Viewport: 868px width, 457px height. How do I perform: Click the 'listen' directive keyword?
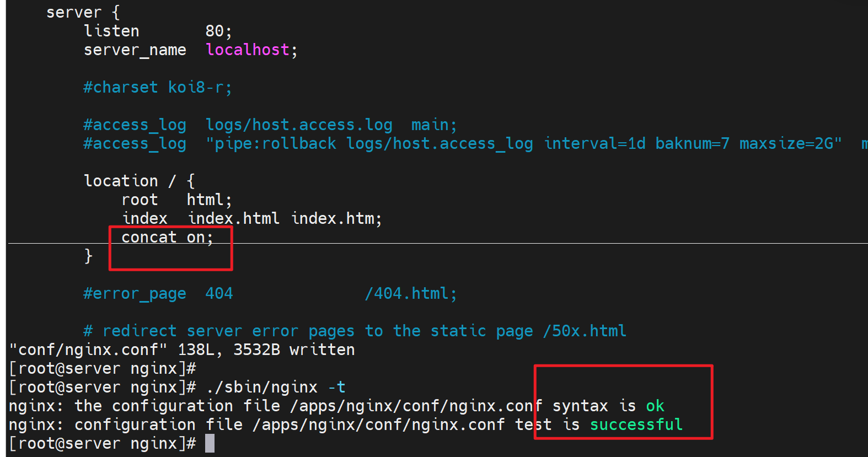[111, 31]
